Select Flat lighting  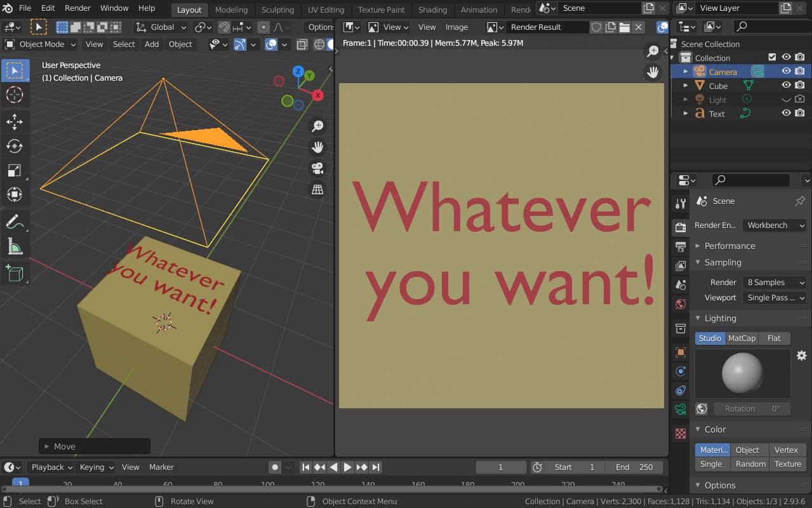point(774,338)
